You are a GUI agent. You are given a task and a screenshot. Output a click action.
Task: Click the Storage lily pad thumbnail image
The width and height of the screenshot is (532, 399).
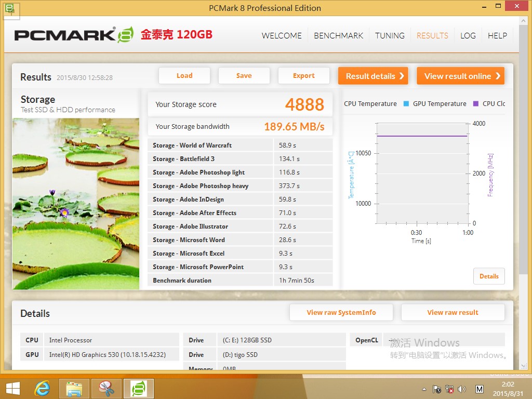point(76,204)
